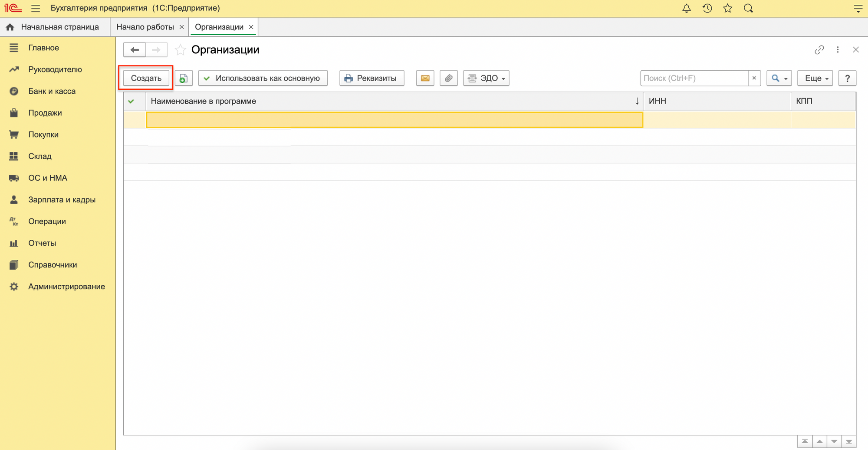Open Администрирование section

tap(66, 286)
